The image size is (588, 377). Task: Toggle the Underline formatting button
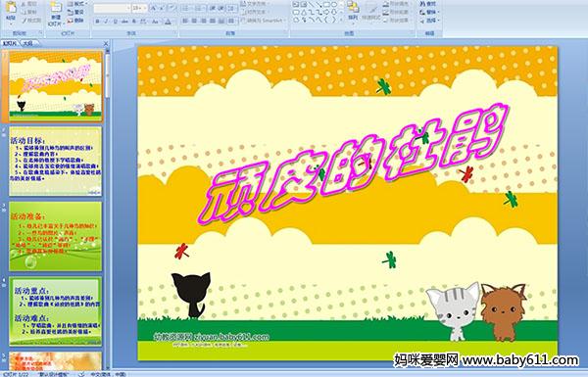(115, 22)
